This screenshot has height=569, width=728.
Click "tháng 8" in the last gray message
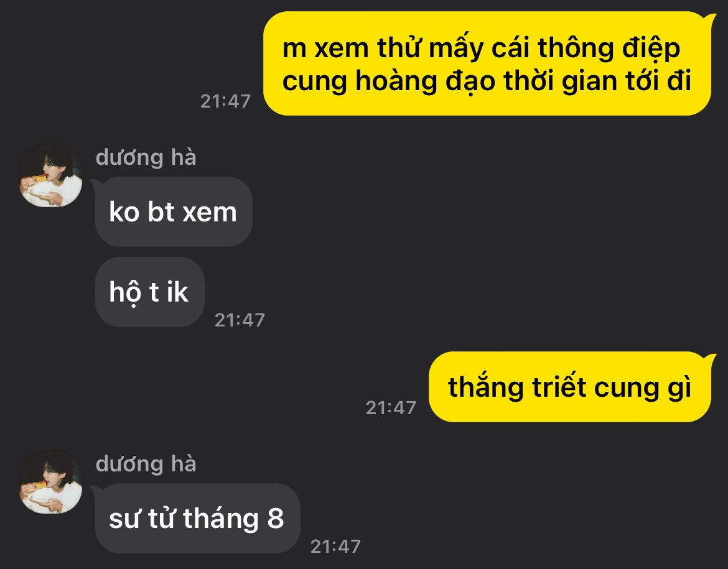point(233,519)
